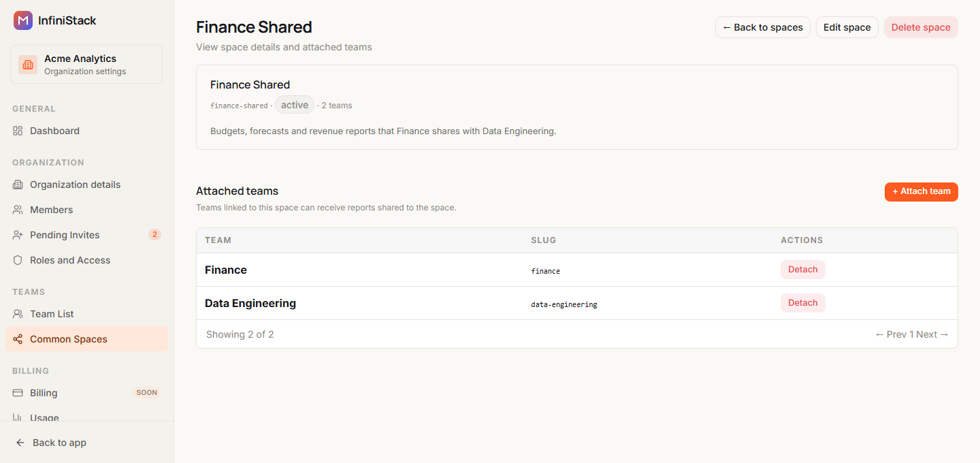
Task: Open Organization details in sidebar
Action: click(x=86, y=185)
